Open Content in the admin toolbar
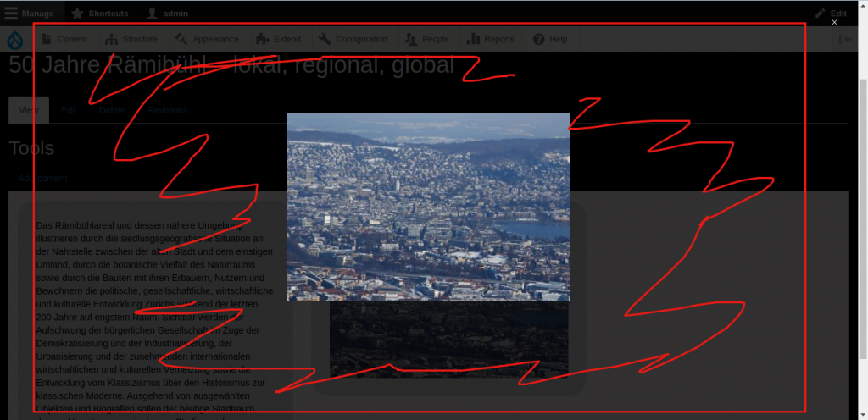This screenshot has height=420, width=868. point(64,40)
